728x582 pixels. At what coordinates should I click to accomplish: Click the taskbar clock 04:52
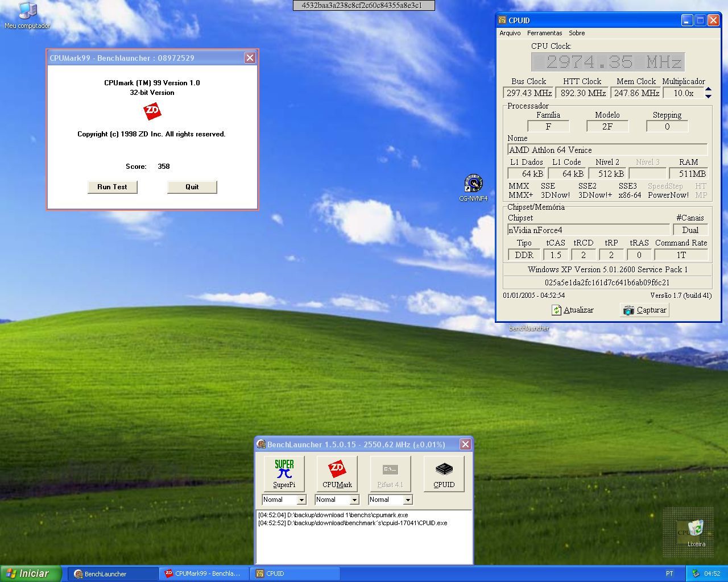pyautogui.click(x=712, y=574)
